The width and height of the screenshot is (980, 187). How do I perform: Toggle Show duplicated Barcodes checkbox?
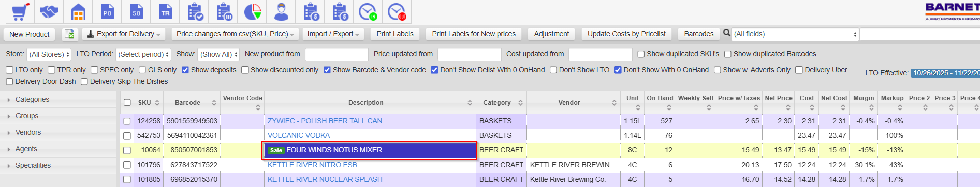point(727,54)
